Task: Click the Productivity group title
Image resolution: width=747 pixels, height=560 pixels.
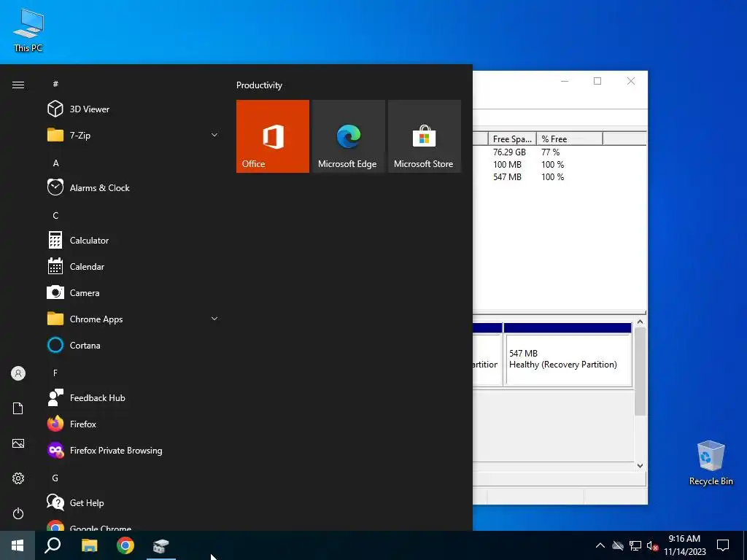Action: pos(259,85)
